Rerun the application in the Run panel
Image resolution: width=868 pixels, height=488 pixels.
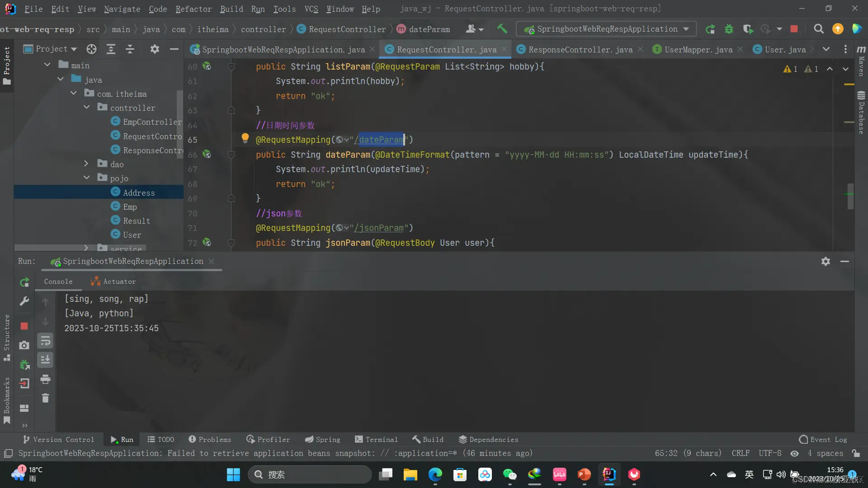tap(24, 282)
